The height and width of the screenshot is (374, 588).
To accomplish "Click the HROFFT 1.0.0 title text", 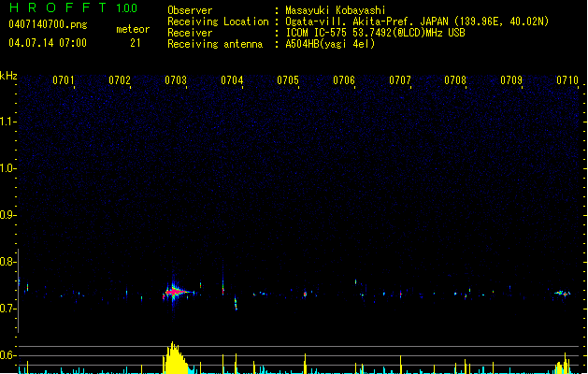I will click(x=74, y=7).
